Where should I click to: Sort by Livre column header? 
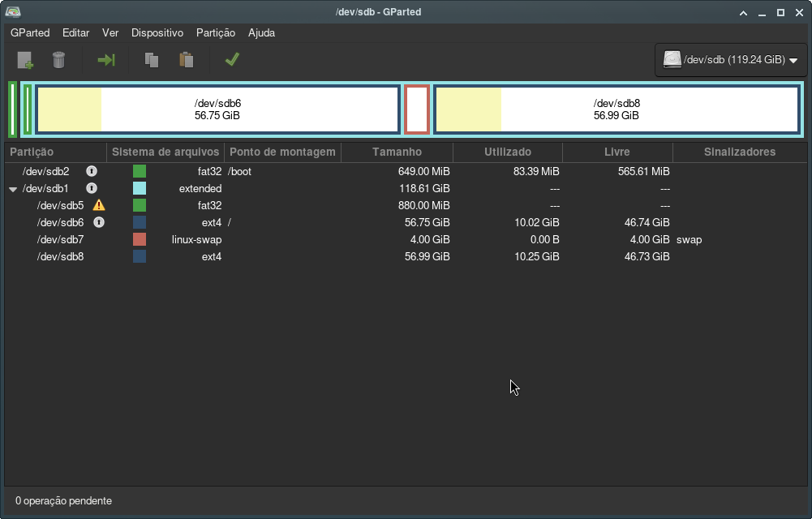[x=617, y=152]
